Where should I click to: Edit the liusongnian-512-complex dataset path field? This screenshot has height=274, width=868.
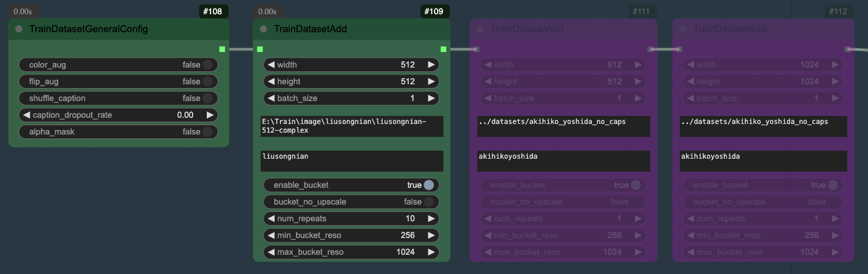click(352, 126)
